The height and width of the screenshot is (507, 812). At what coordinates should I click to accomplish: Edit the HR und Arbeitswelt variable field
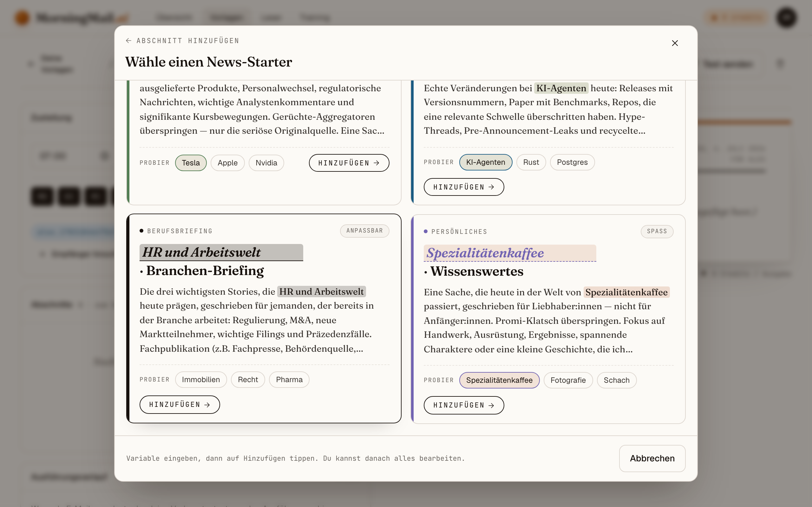(x=221, y=252)
